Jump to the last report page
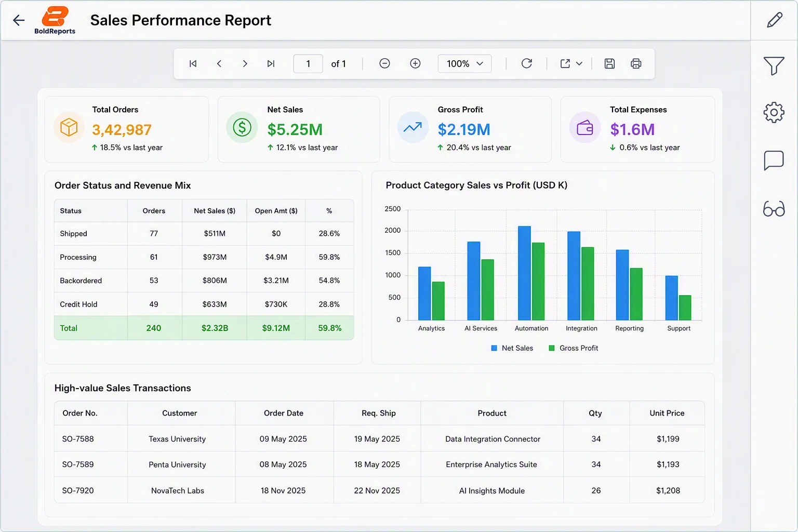 point(271,64)
